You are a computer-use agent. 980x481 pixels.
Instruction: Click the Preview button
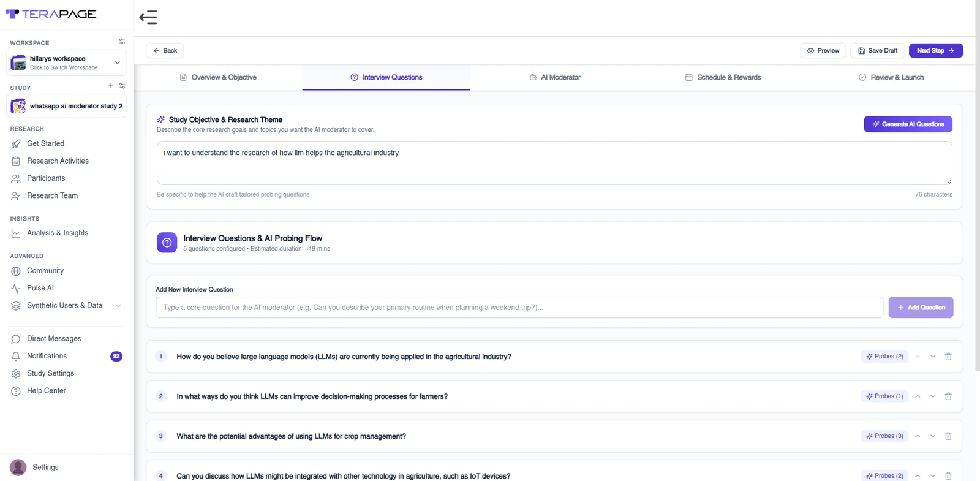(823, 51)
